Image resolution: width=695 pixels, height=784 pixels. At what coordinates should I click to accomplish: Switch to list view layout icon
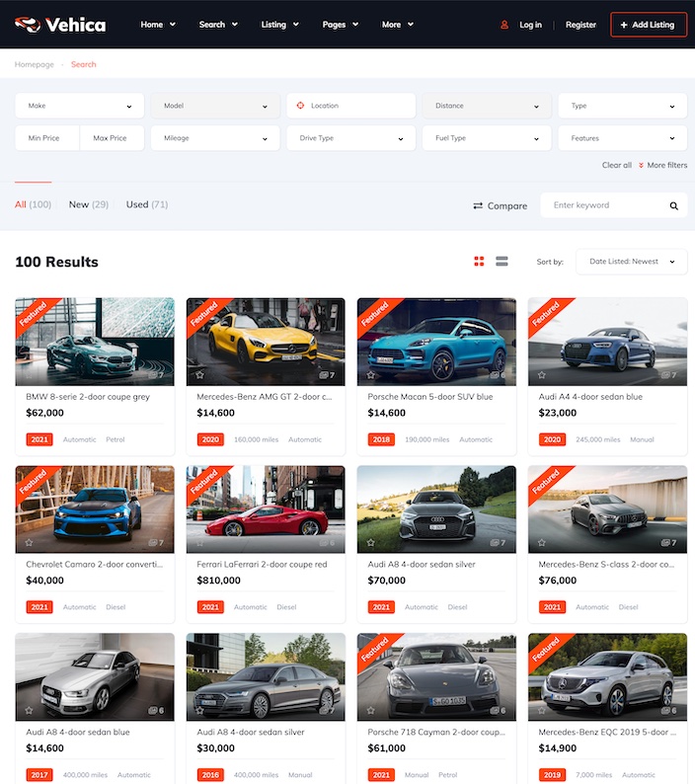point(502,262)
